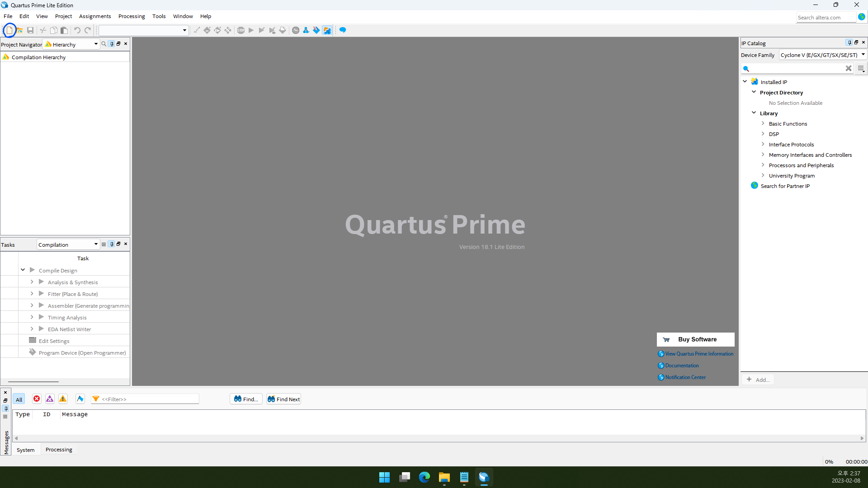The height and width of the screenshot is (488, 868).
Task: Click the Copy icon in toolbar
Action: pos(53,30)
